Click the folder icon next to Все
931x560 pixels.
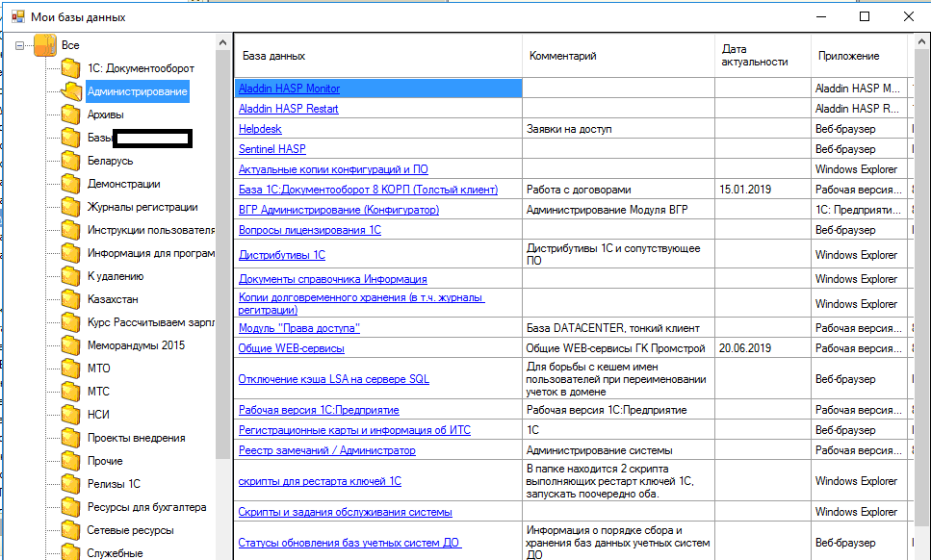pyautogui.click(x=45, y=45)
